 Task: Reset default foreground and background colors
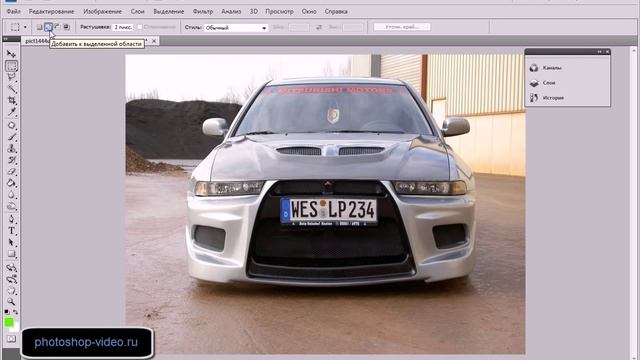(x=6, y=312)
